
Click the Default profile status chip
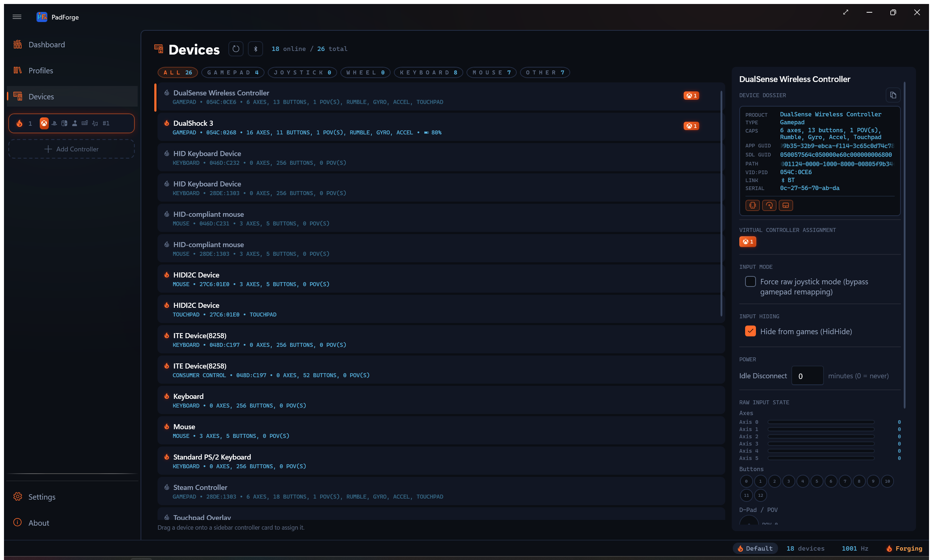(755, 548)
